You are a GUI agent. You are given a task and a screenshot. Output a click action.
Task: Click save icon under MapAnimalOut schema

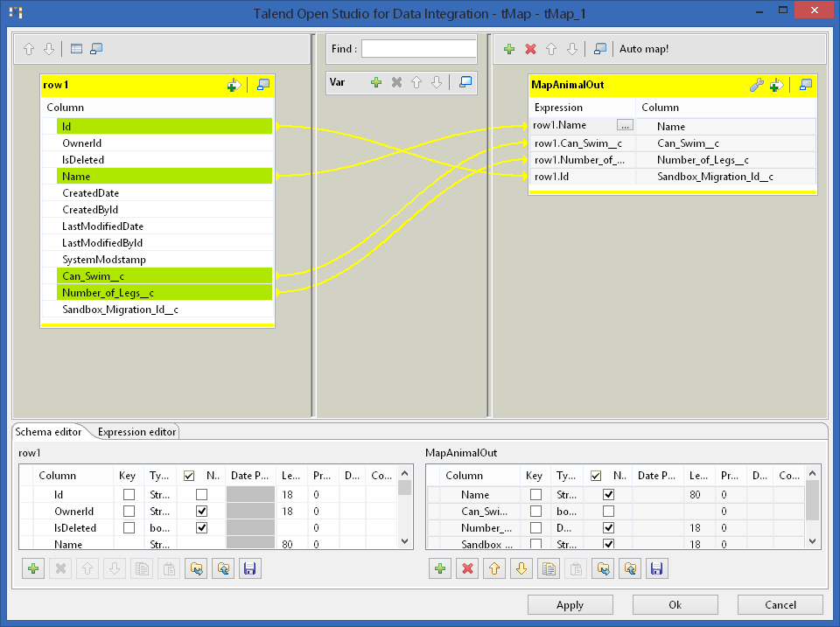click(x=656, y=569)
